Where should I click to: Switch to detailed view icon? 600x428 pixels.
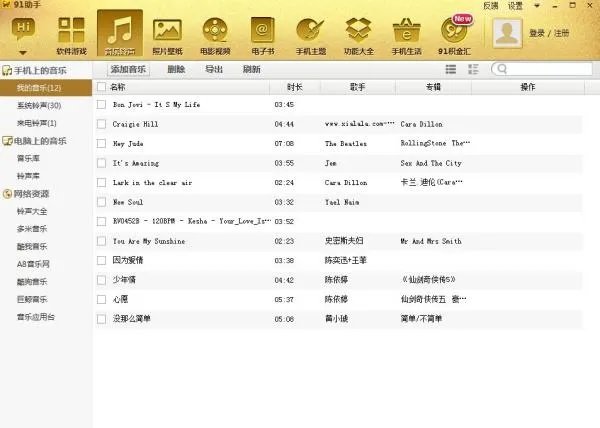(x=473, y=69)
